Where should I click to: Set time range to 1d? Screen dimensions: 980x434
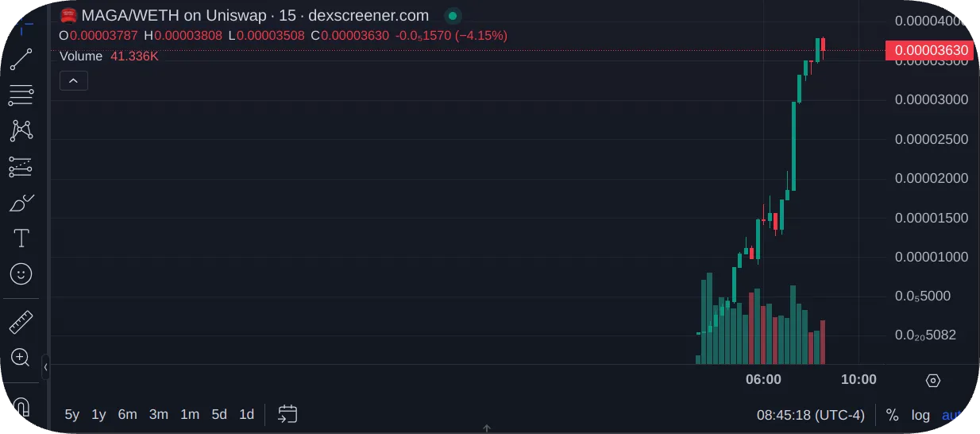[x=247, y=414]
